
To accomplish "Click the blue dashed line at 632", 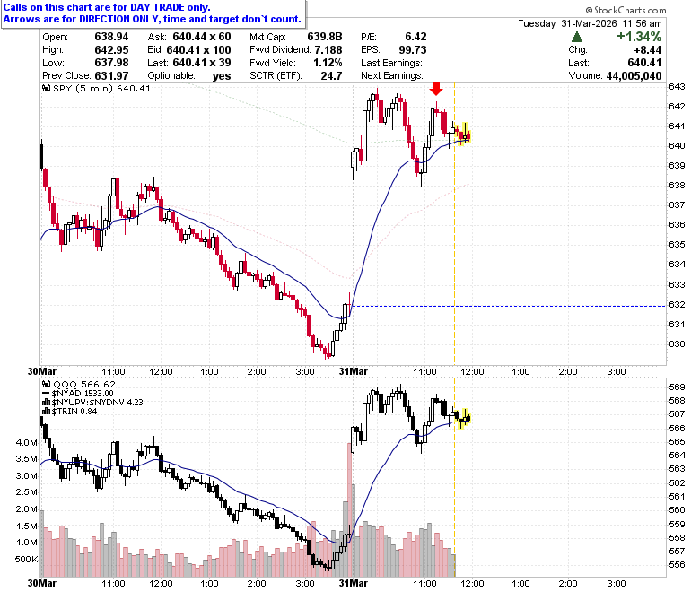I will [x=509, y=306].
